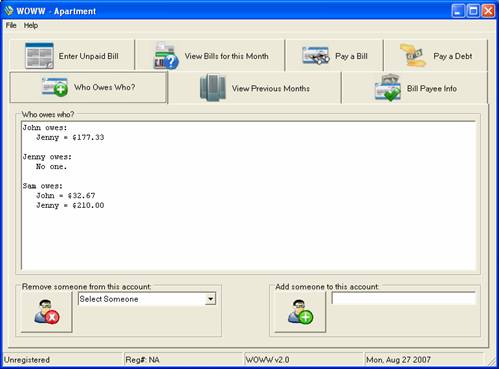Click the Bill Payee Info checkmark icon
499x369 pixels.
tap(388, 88)
